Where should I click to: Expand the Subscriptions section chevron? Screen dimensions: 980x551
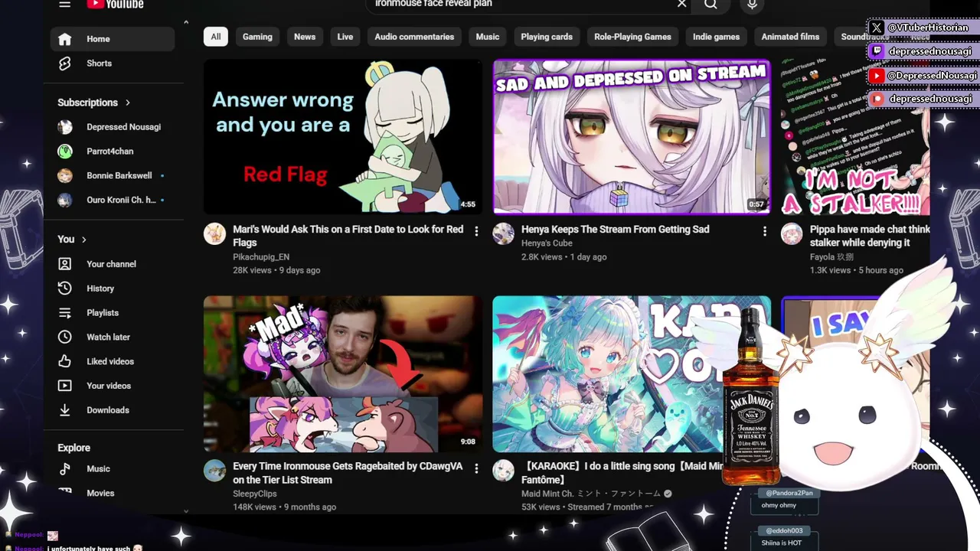pyautogui.click(x=128, y=103)
